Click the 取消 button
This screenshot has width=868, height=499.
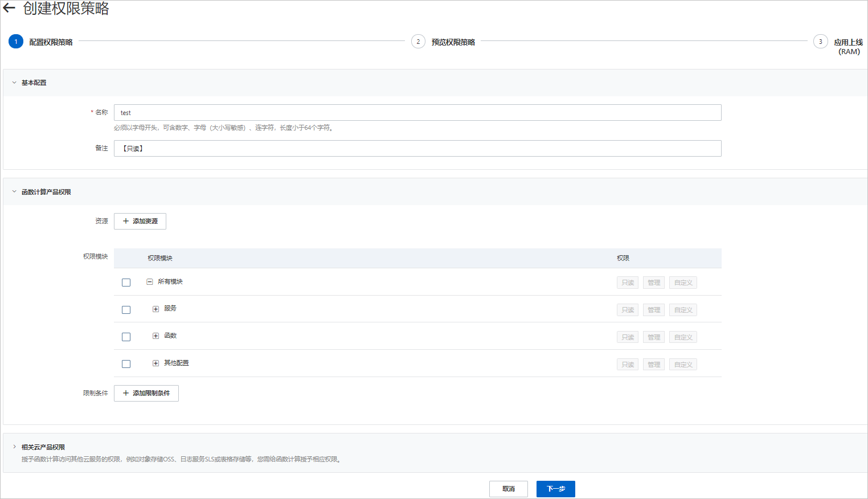[x=509, y=488]
